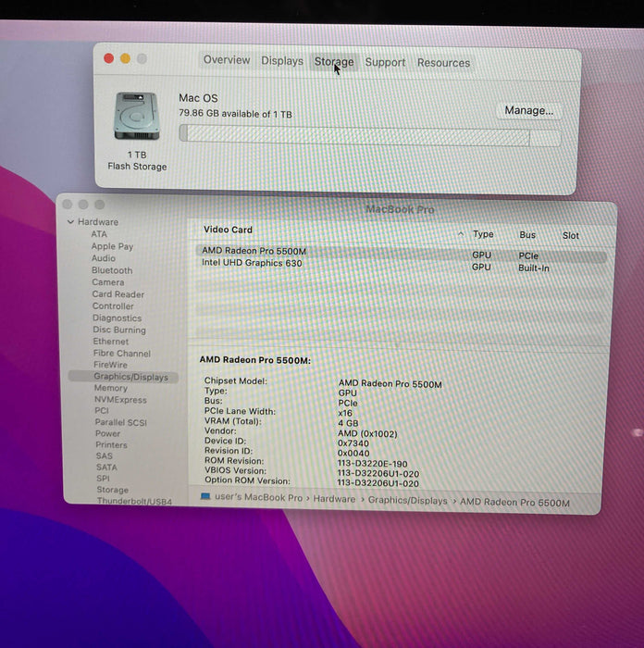Select Card Reader in the sidebar
This screenshot has width=644, height=648.
(x=118, y=294)
